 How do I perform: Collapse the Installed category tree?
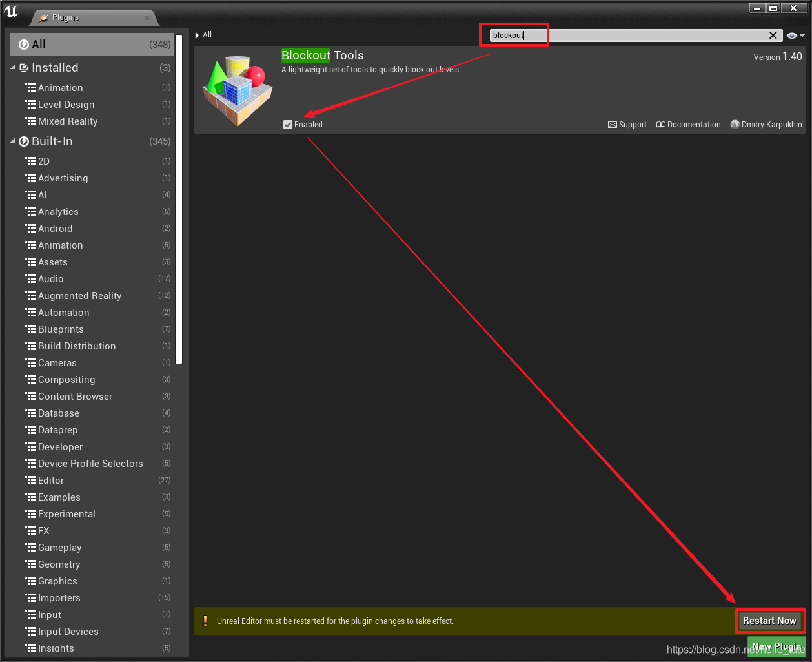click(13, 68)
